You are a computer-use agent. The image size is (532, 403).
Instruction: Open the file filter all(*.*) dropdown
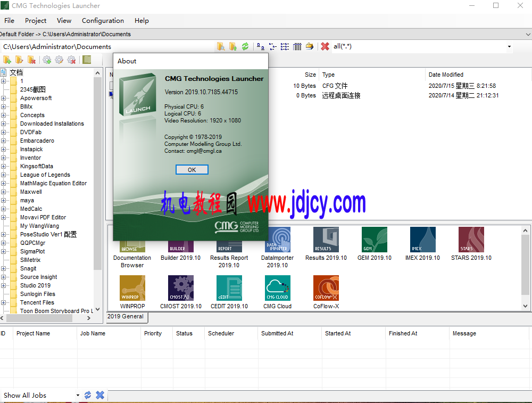pyautogui.click(x=509, y=46)
